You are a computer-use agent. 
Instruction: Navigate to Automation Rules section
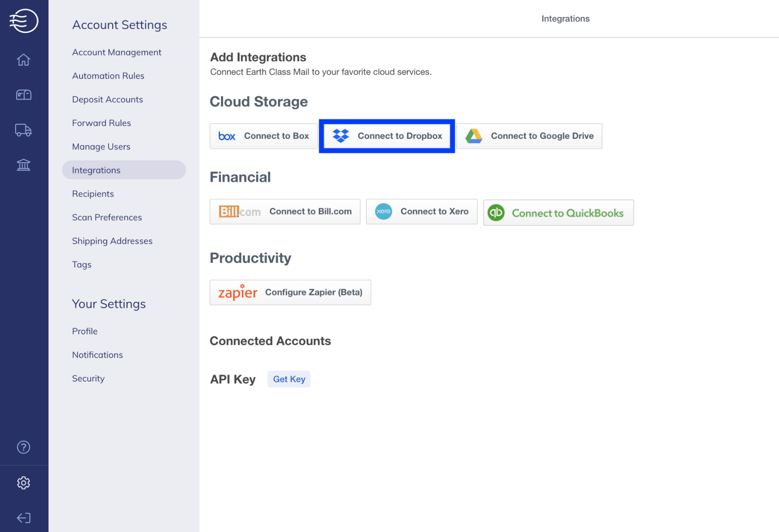[x=108, y=75]
